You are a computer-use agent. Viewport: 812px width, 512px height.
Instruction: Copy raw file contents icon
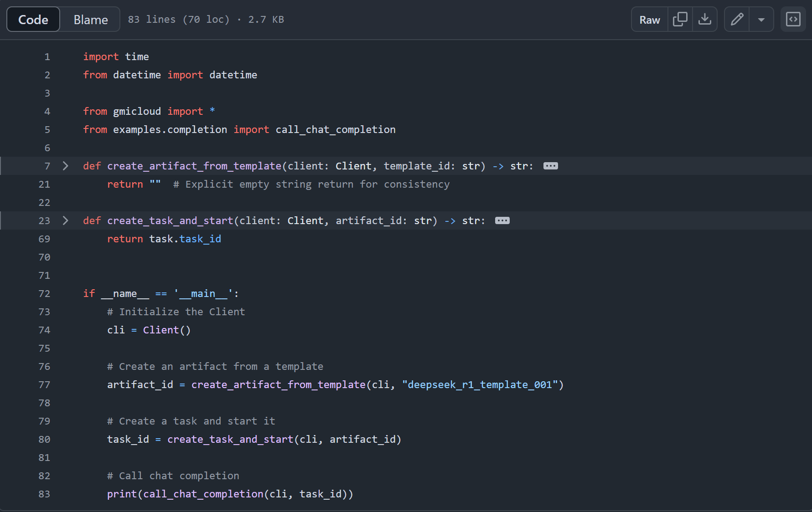[x=680, y=20]
